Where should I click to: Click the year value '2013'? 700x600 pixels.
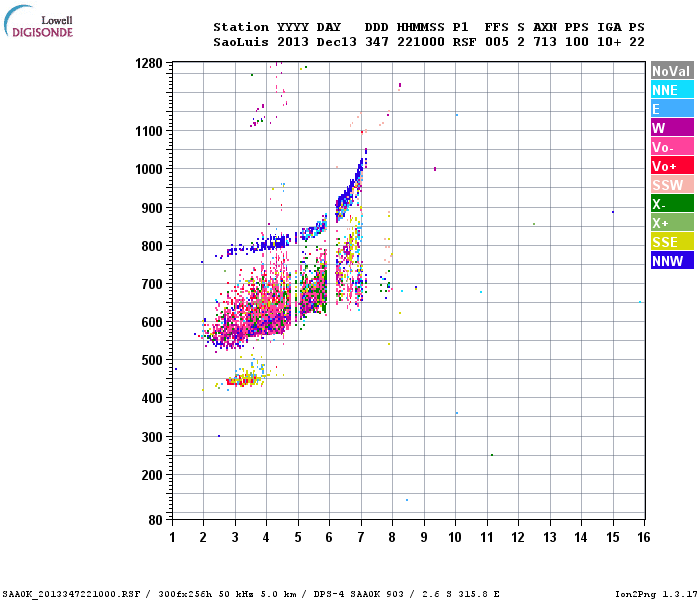click(x=293, y=42)
